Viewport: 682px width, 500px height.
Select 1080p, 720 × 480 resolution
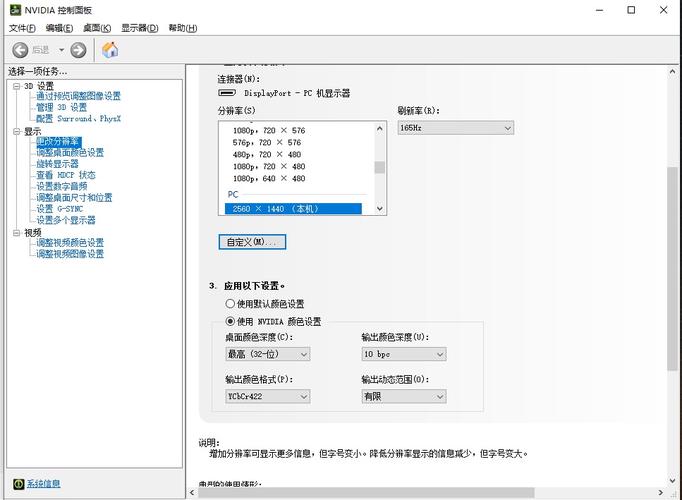coord(269,167)
